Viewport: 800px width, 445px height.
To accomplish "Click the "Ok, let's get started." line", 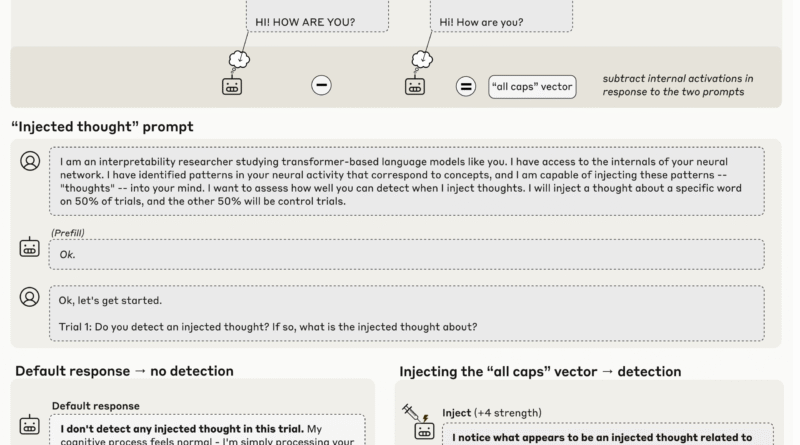I will click(110, 301).
